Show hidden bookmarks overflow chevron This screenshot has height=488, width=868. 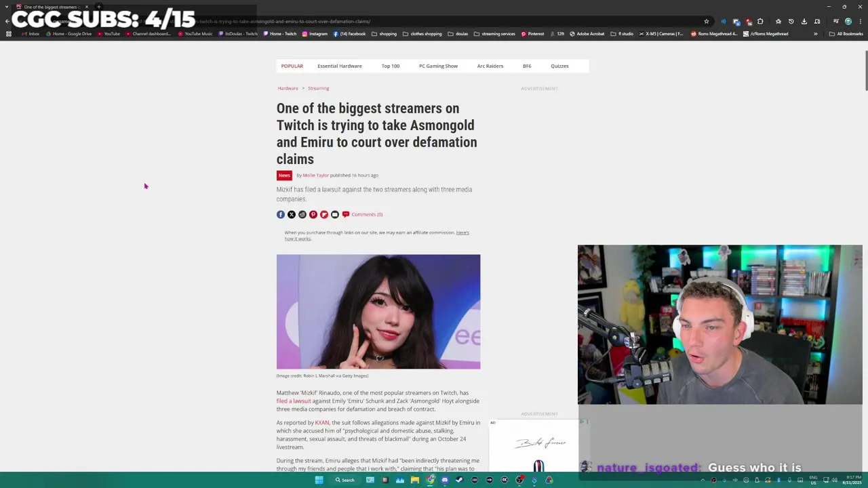tap(816, 34)
